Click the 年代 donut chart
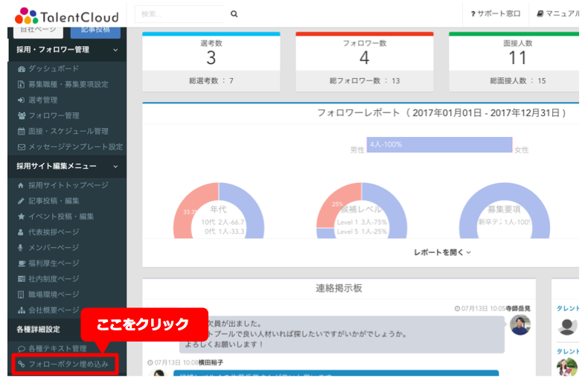The image size is (588, 384). [219, 211]
